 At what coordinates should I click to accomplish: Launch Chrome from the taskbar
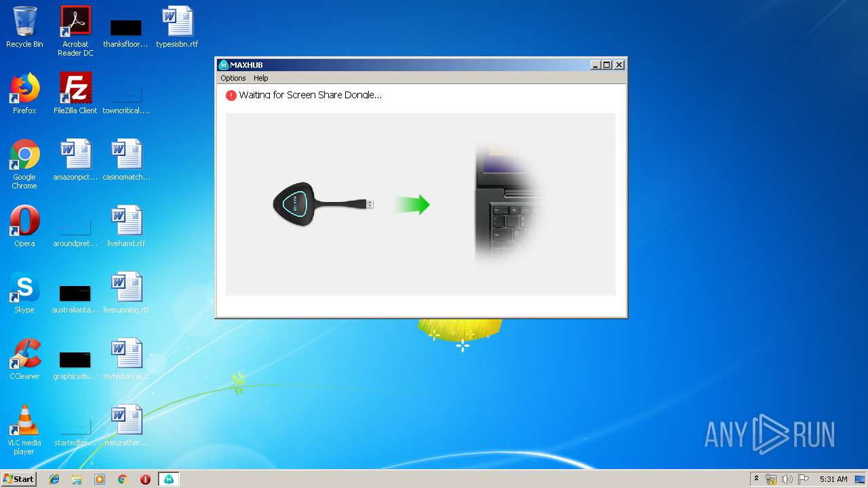[x=123, y=479]
